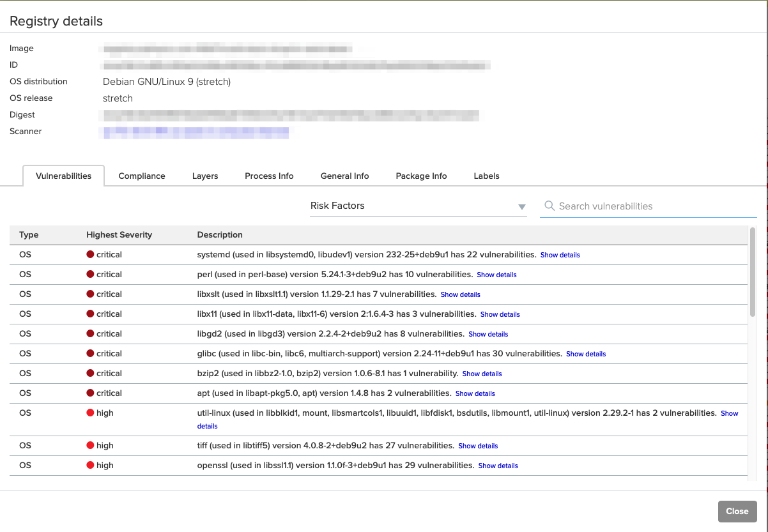This screenshot has width=768, height=532.
Task: Sort by Highest Severity column header
Action: click(x=119, y=235)
